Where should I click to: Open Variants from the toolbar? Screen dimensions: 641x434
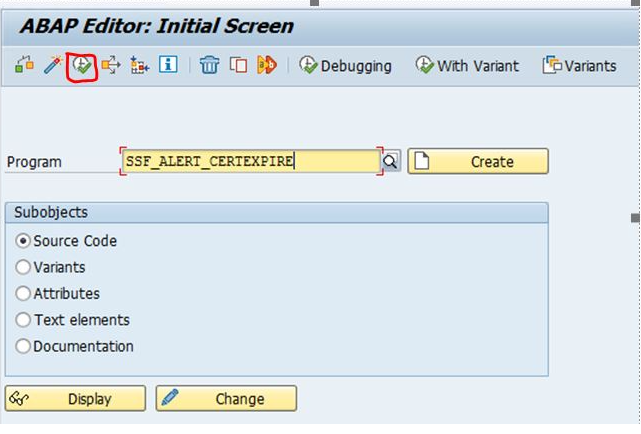point(579,66)
